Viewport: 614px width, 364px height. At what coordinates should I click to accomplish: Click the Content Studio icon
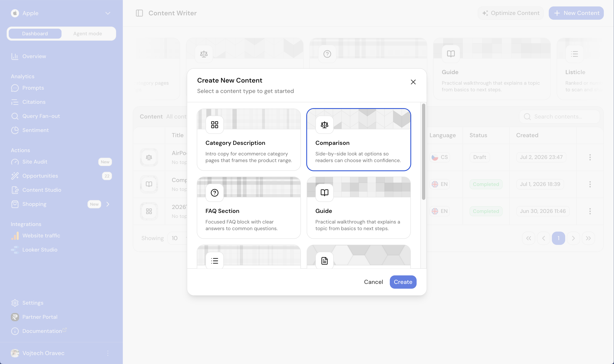[15, 190]
